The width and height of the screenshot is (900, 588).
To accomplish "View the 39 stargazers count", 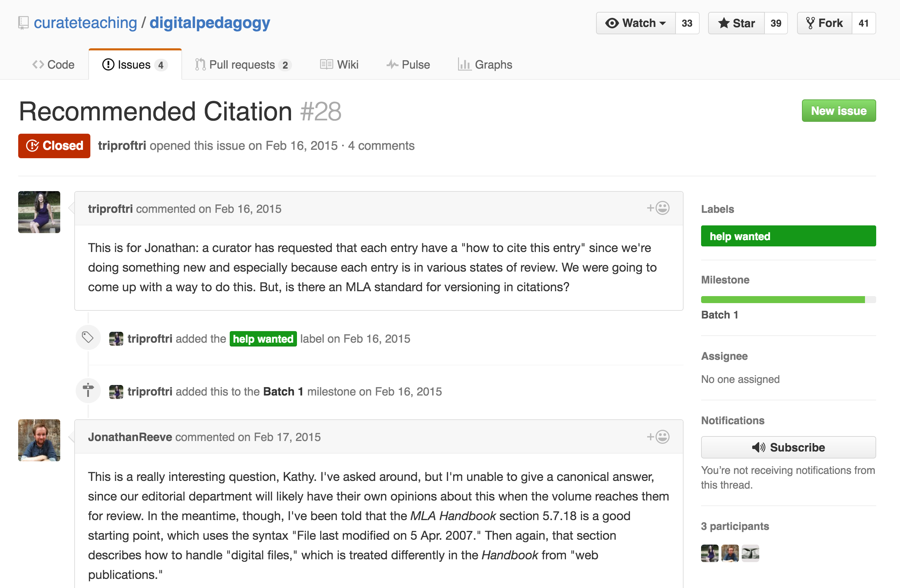I will [x=776, y=23].
